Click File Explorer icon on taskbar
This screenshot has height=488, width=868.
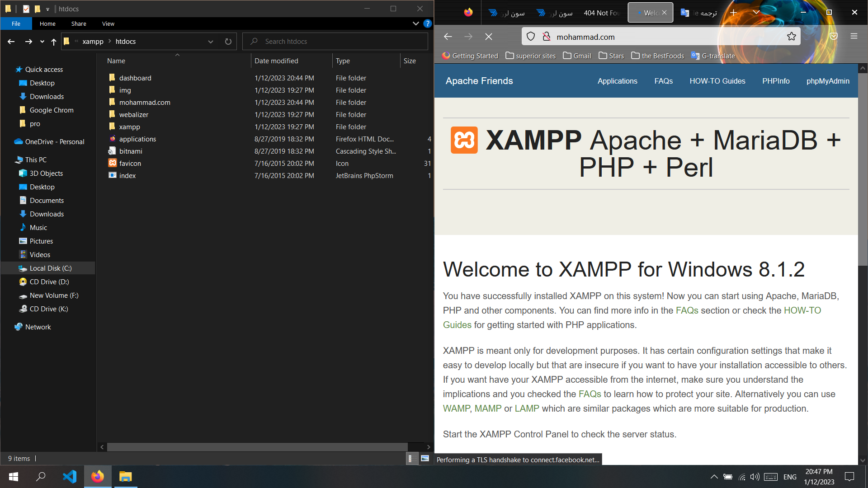tap(125, 477)
